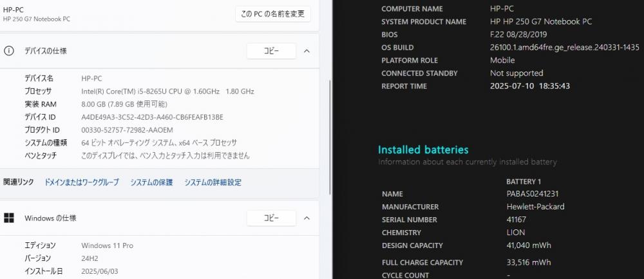
Task: Select BIOS value F.22 08/28/2019 in report
Action: click(x=518, y=35)
